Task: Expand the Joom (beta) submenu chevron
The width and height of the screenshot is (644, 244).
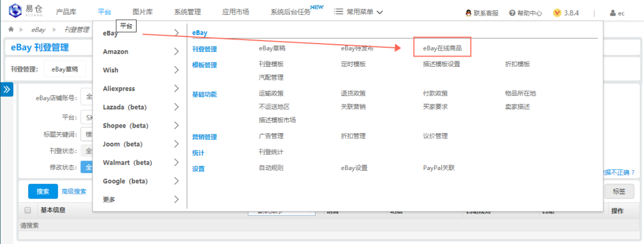Action: tap(176, 144)
